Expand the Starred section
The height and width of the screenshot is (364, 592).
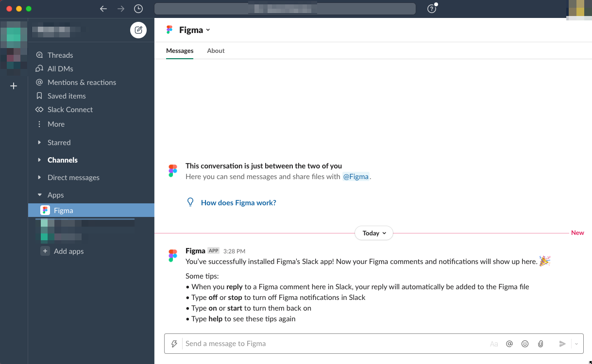point(59,142)
